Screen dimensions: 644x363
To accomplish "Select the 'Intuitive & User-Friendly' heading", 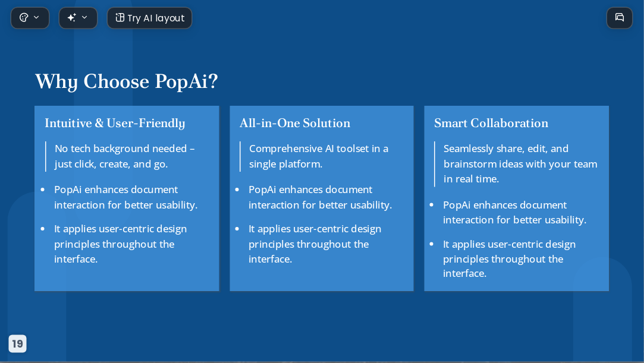I will (115, 123).
